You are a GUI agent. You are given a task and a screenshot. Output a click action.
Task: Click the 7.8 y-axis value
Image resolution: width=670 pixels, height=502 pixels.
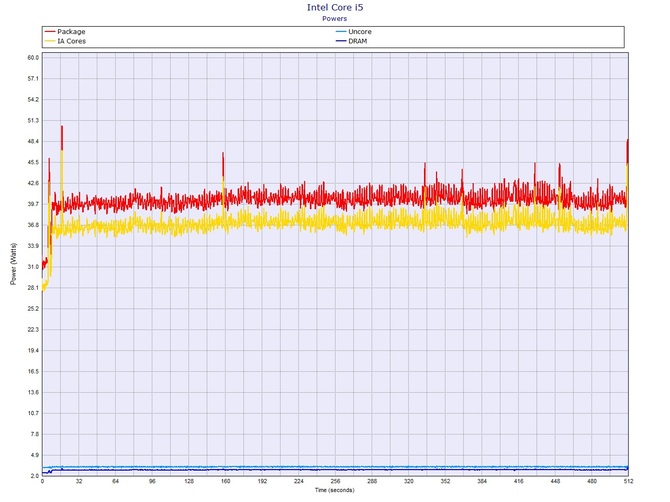[x=34, y=434]
